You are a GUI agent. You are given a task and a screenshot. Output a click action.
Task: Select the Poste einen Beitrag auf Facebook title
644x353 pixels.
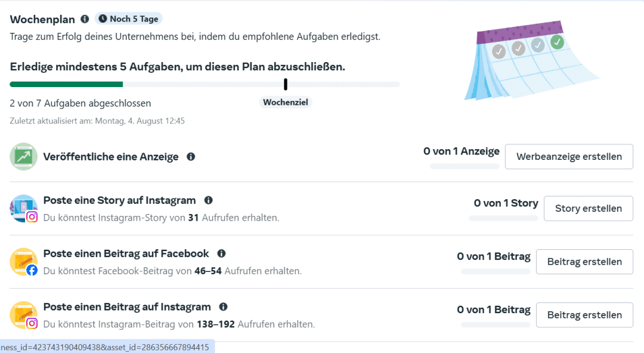pos(126,253)
